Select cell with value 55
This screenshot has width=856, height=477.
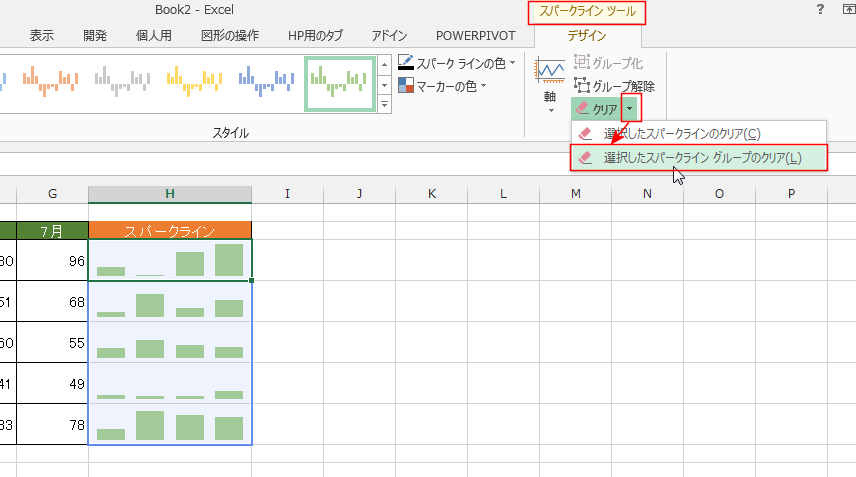(x=52, y=342)
